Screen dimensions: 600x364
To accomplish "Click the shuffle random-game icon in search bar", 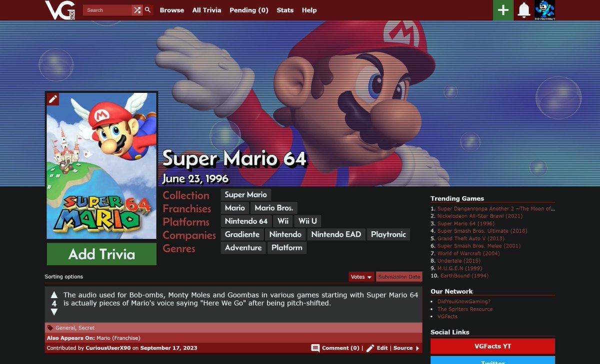I will point(137,10).
